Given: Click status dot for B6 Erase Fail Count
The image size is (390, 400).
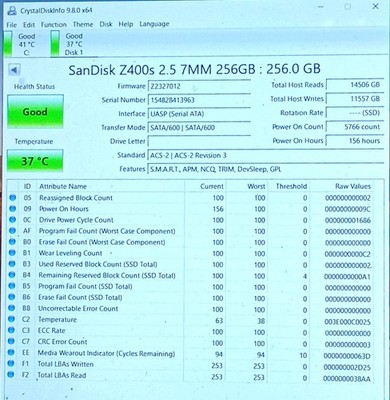Looking at the screenshot, I should pos(12,297).
